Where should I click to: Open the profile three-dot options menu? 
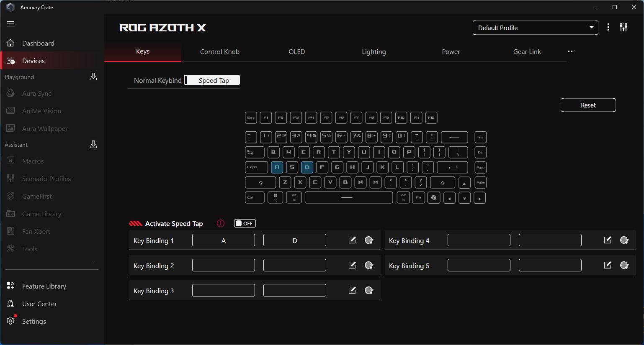point(608,28)
